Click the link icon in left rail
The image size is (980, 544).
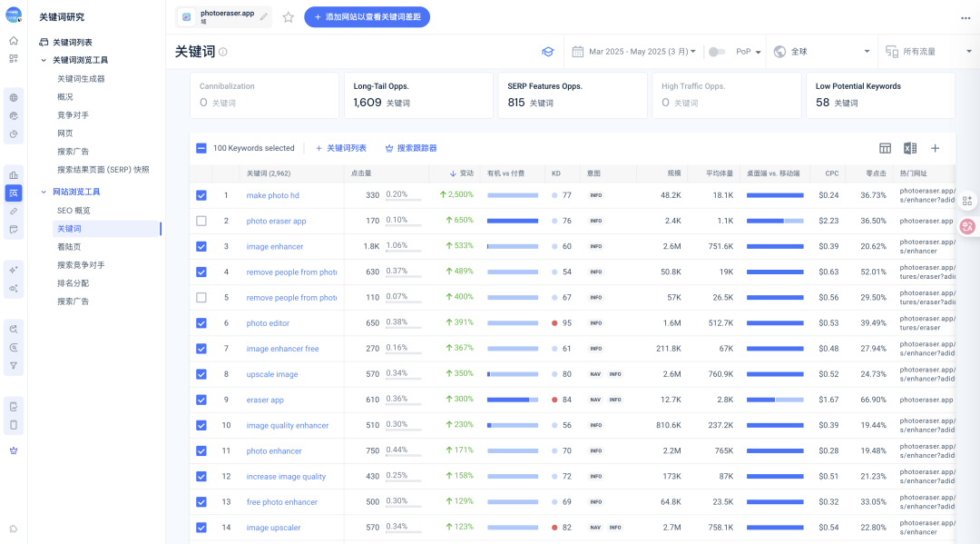coord(13,212)
